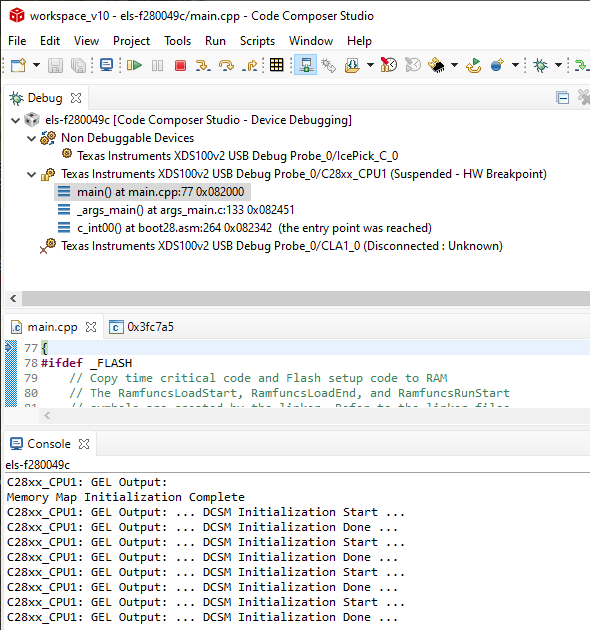Image resolution: width=594 pixels, height=630 pixels.
Task: Collapse the Non Debuggable Devices node
Action: tap(32, 138)
